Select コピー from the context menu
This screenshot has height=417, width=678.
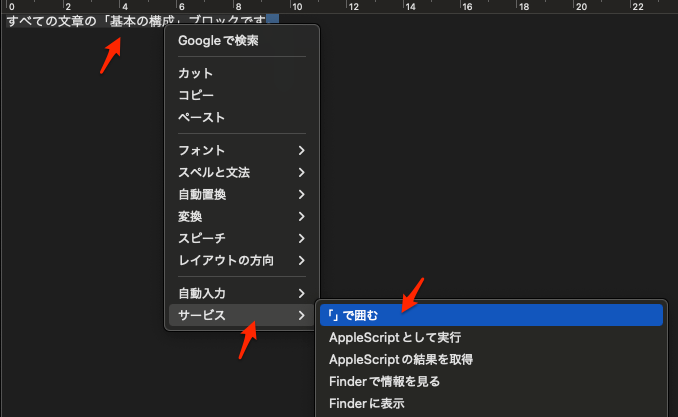(x=242, y=95)
